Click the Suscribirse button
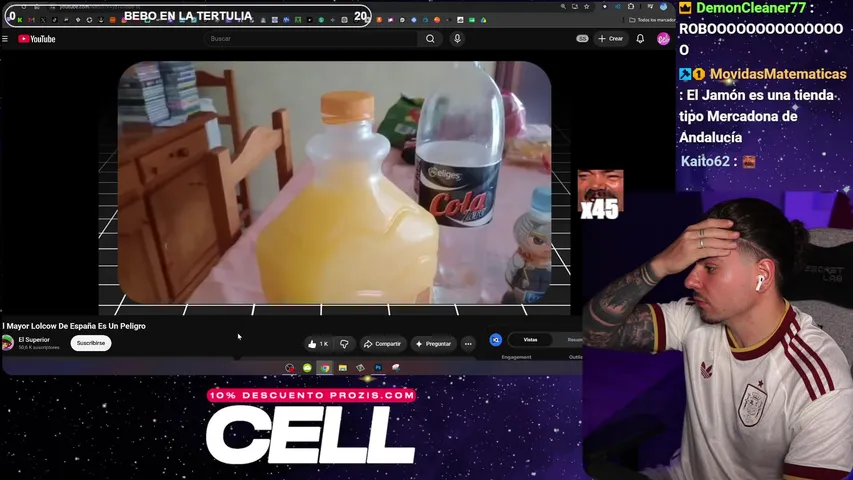This screenshot has height=480, width=853. [x=91, y=343]
